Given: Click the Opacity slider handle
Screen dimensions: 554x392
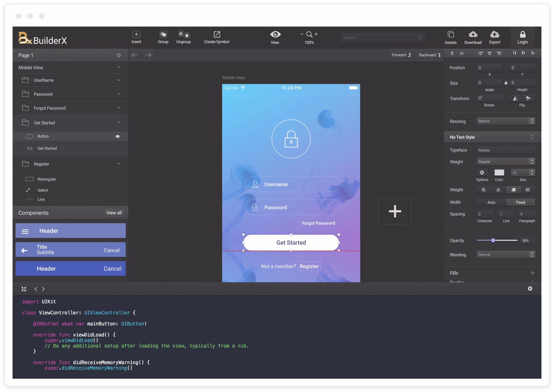Looking at the screenshot, I should 493,240.
